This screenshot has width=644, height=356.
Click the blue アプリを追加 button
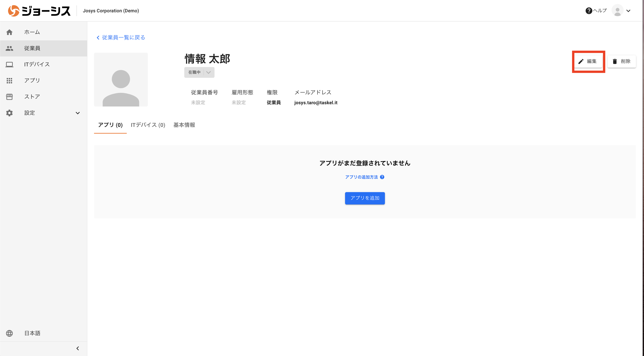pos(365,198)
